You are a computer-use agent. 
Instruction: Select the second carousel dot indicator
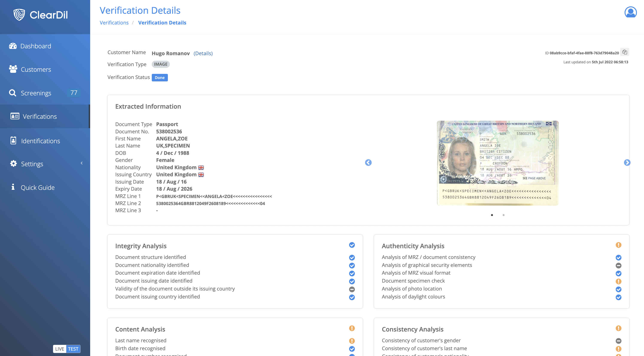pyautogui.click(x=503, y=215)
